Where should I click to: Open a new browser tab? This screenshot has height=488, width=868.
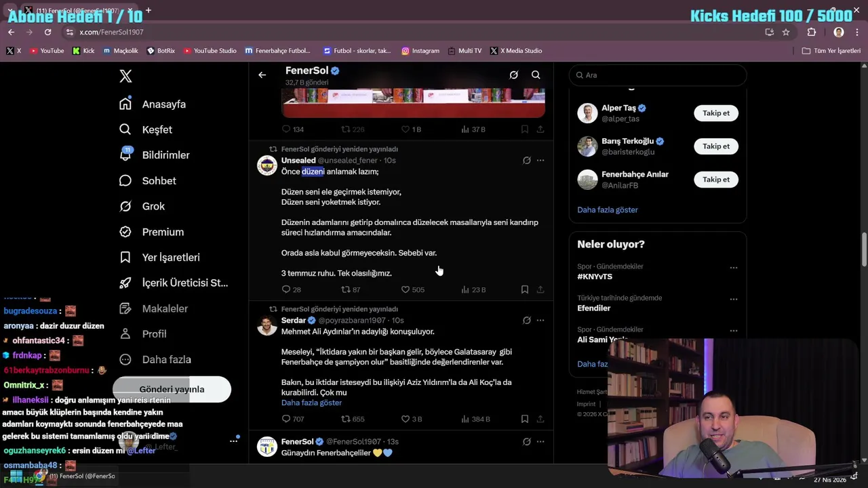149,10
